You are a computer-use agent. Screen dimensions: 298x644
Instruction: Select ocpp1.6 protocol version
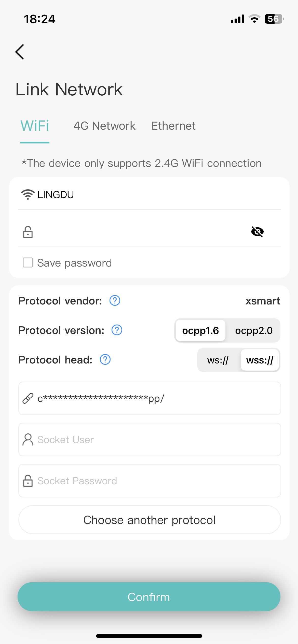pos(200,331)
